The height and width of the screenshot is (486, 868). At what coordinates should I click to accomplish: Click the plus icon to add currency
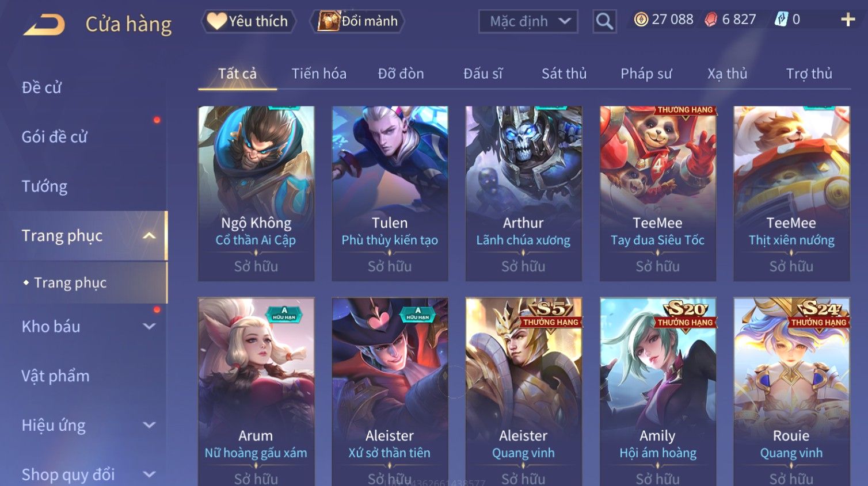pyautogui.click(x=848, y=20)
